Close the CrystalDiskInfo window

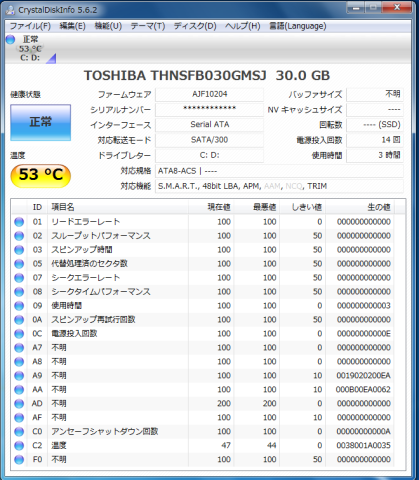point(397,7)
